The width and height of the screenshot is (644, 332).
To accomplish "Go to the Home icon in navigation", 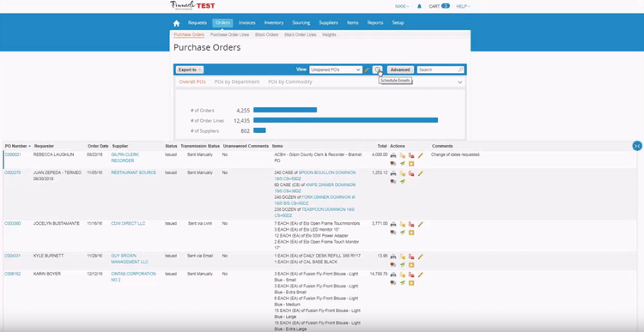I will coord(176,23).
